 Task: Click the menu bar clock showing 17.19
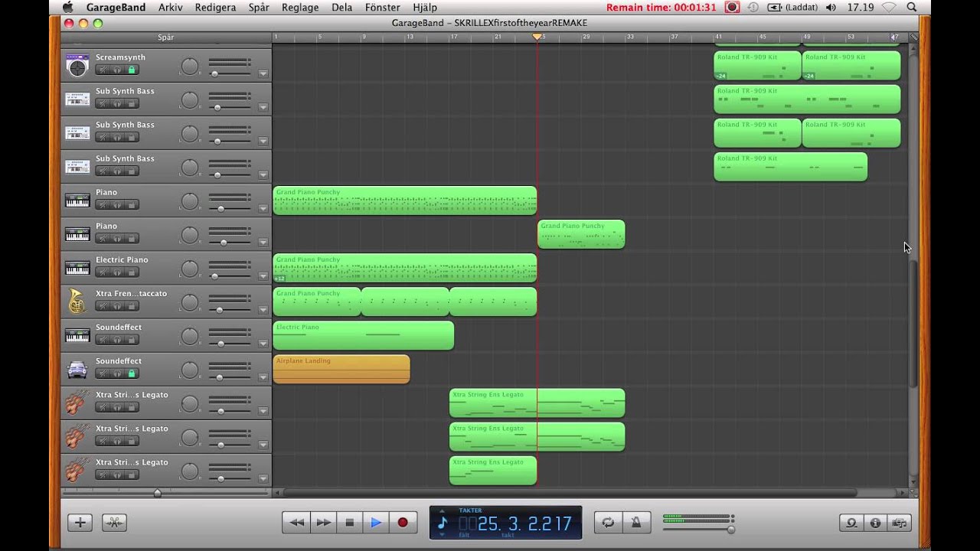click(861, 7)
